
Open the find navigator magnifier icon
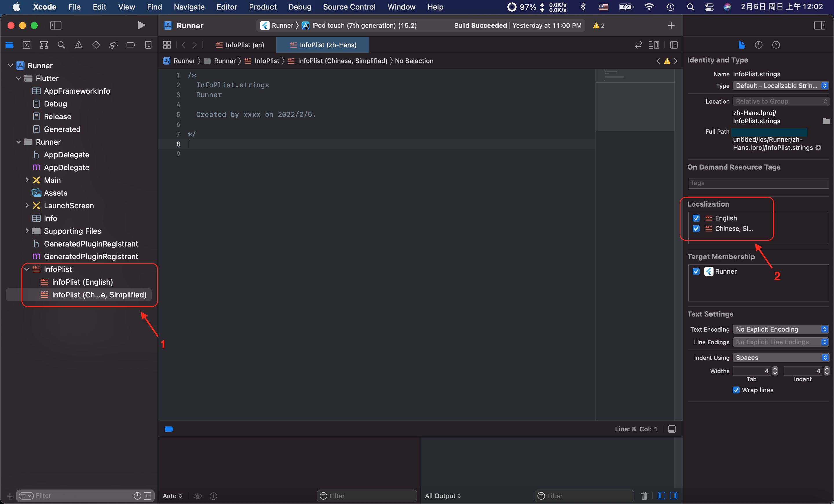pos(61,45)
